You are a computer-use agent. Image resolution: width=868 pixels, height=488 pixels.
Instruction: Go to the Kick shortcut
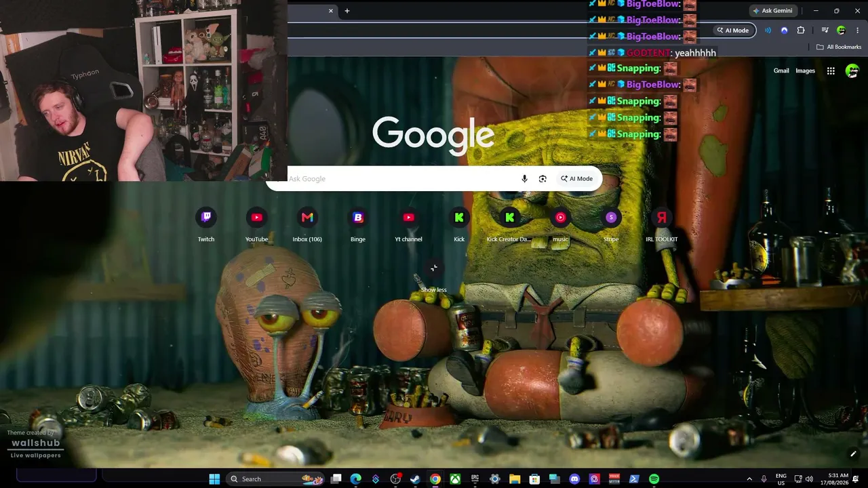[x=459, y=224]
